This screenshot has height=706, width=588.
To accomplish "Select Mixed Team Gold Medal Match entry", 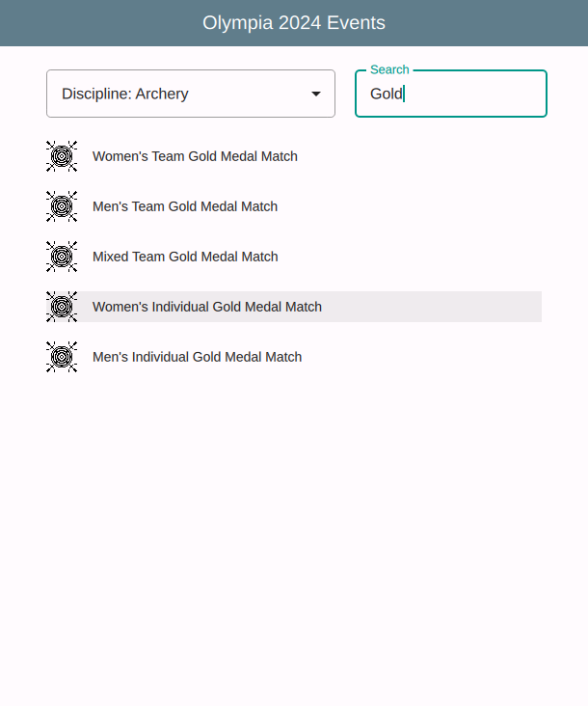I will (x=185, y=257).
